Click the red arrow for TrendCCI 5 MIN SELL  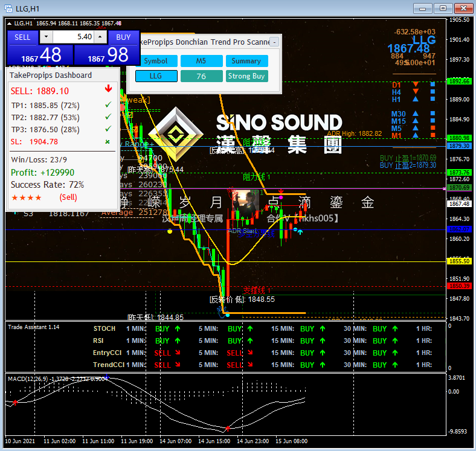250,365
